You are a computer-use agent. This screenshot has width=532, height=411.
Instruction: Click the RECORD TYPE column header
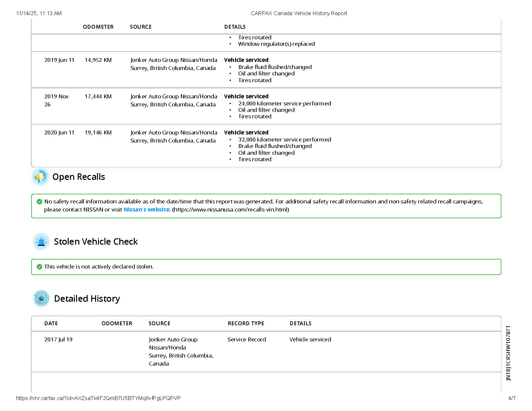[x=246, y=324]
